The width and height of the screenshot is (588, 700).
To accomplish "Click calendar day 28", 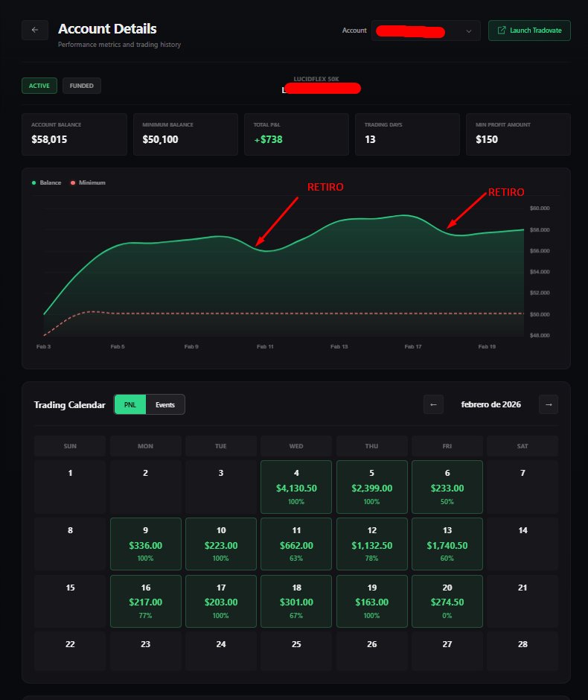I will [523, 652].
